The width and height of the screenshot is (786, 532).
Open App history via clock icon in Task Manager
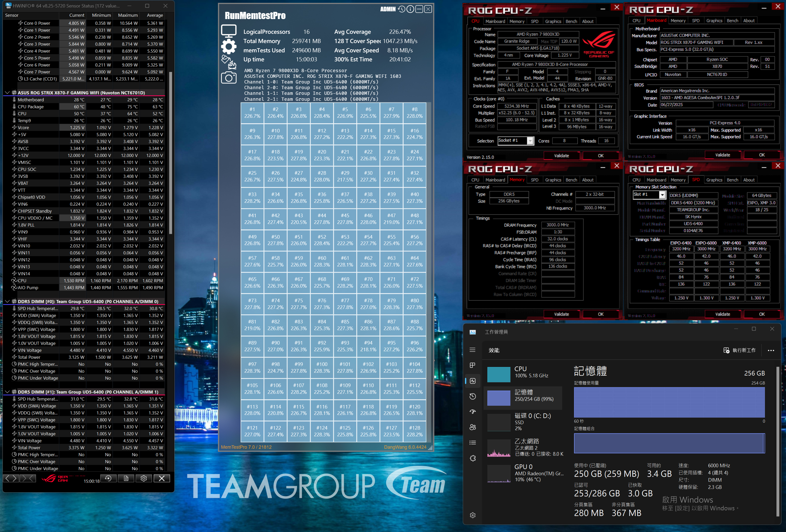472,396
